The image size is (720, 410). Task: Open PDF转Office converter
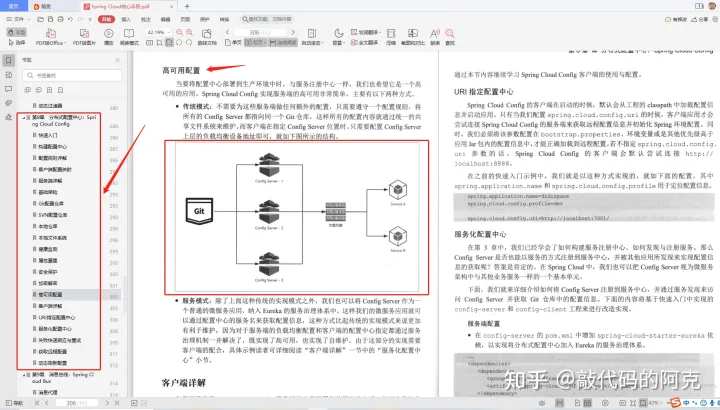tap(51, 37)
